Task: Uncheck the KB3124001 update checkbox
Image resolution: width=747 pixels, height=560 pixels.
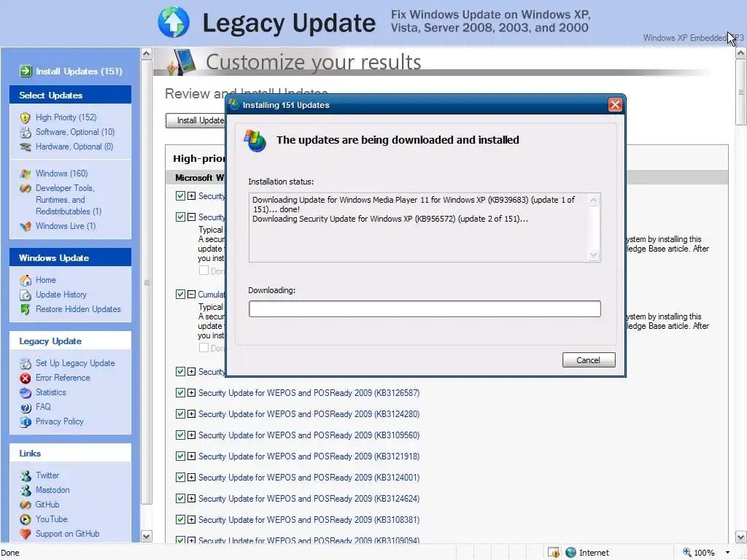Action: (180, 477)
